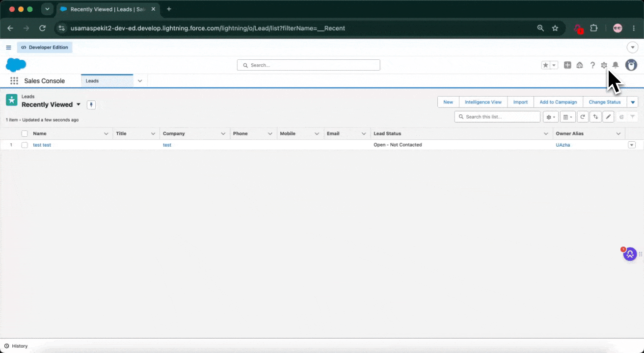Open browser extensions puzzle icon
Screen dimensions: 644x353
coord(594,28)
